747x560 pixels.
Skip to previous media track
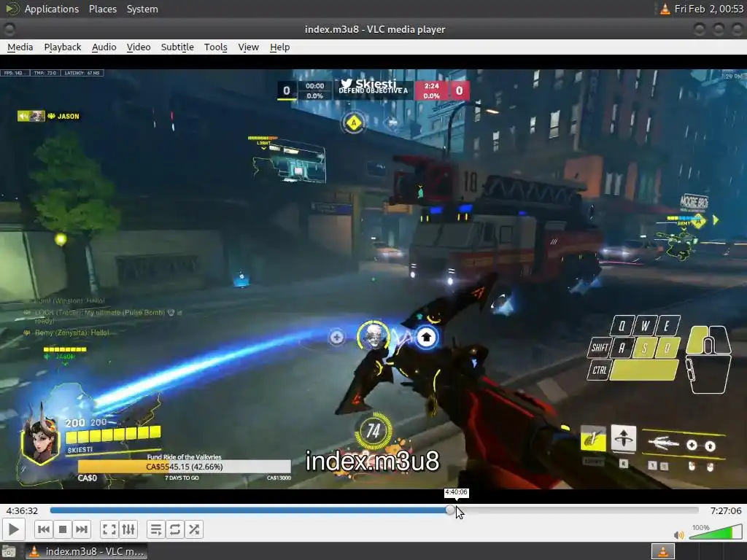[43, 529]
